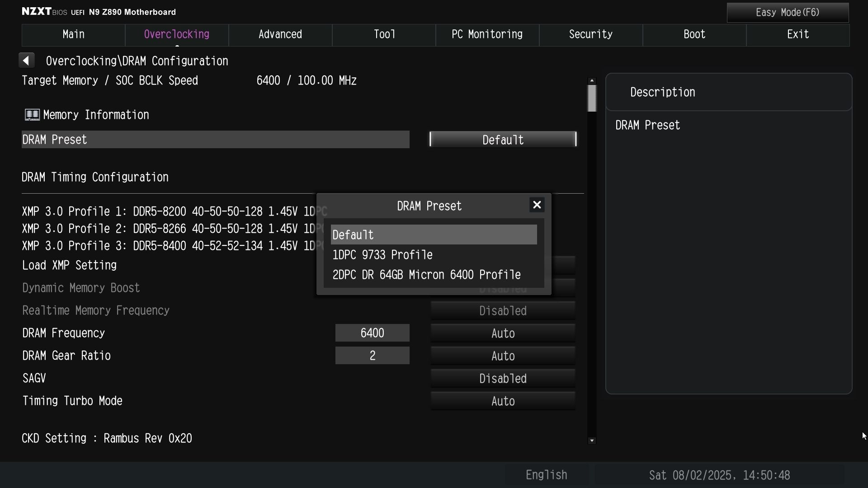Go to the Security tab
This screenshot has width=868, height=488.
591,35
